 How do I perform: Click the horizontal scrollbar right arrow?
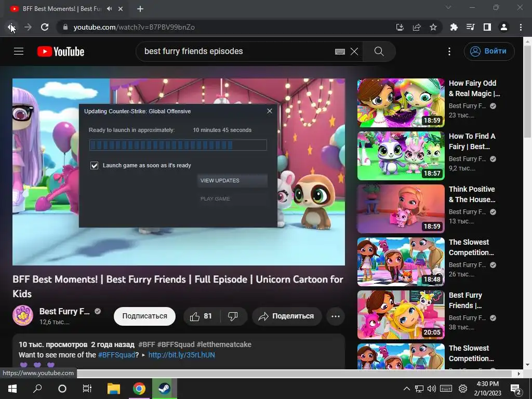point(519,374)
